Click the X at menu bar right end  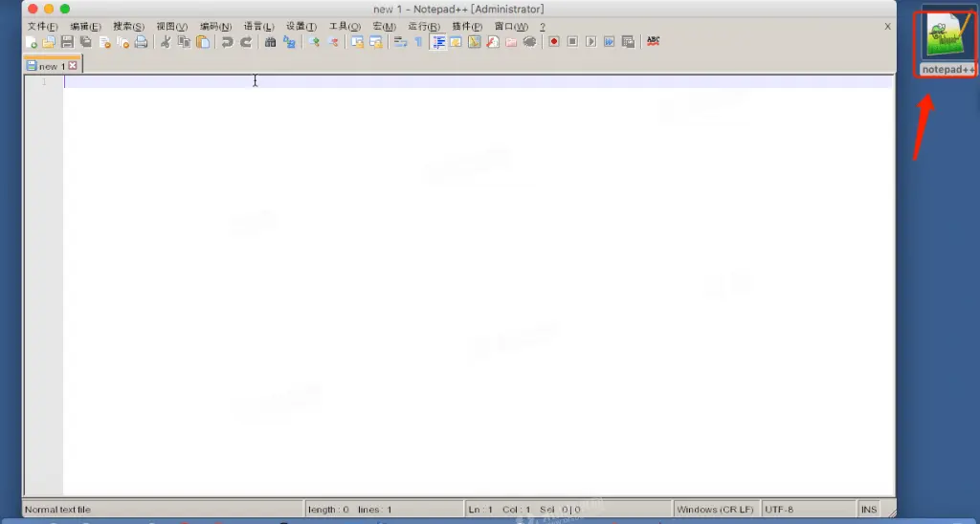pyautogui.click(x=887, y=26)
